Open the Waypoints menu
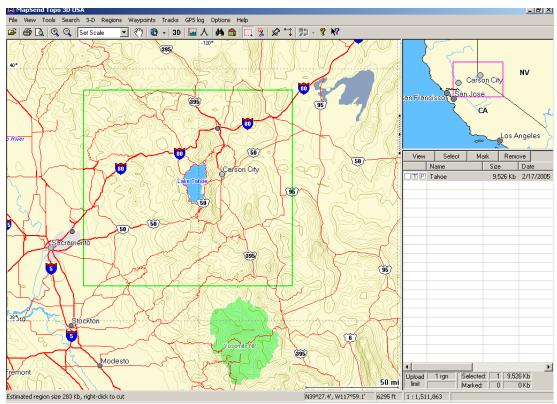Viewport: 557px width, 404px height. 141,20
